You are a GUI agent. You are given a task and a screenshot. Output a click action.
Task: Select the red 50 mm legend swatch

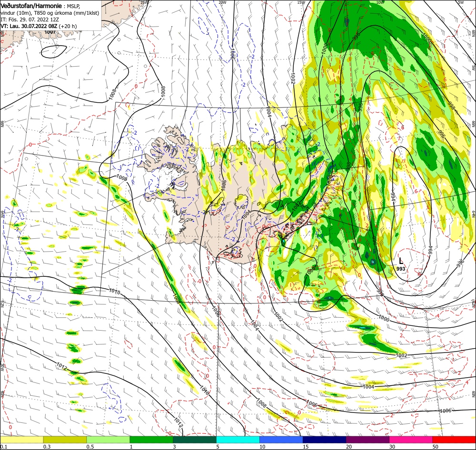click(x=454, y=440)
